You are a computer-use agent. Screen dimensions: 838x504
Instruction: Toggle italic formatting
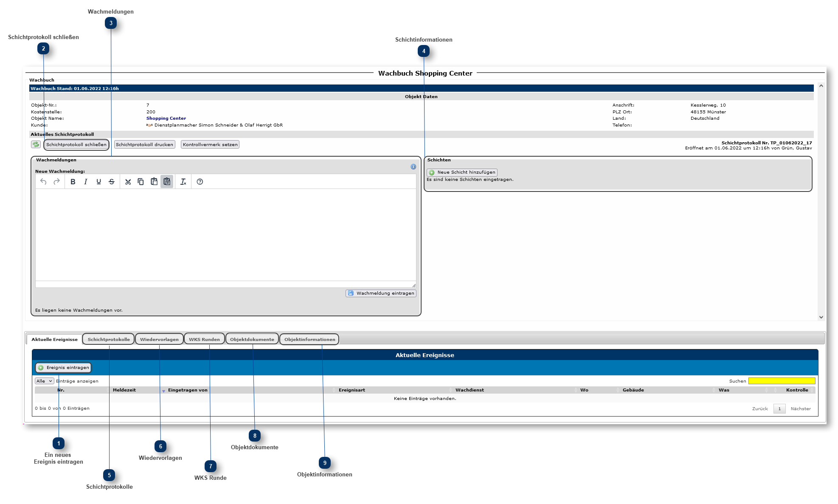pos(86,182)
